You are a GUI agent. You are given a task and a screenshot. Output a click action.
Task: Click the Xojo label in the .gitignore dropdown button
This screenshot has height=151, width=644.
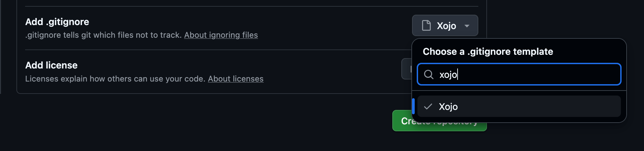[446, 26]
